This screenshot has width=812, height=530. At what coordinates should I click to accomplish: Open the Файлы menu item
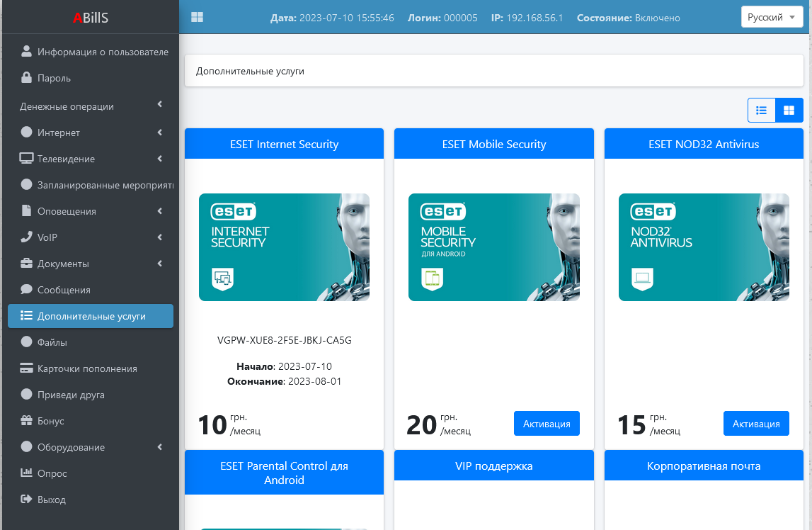[91, 342]
